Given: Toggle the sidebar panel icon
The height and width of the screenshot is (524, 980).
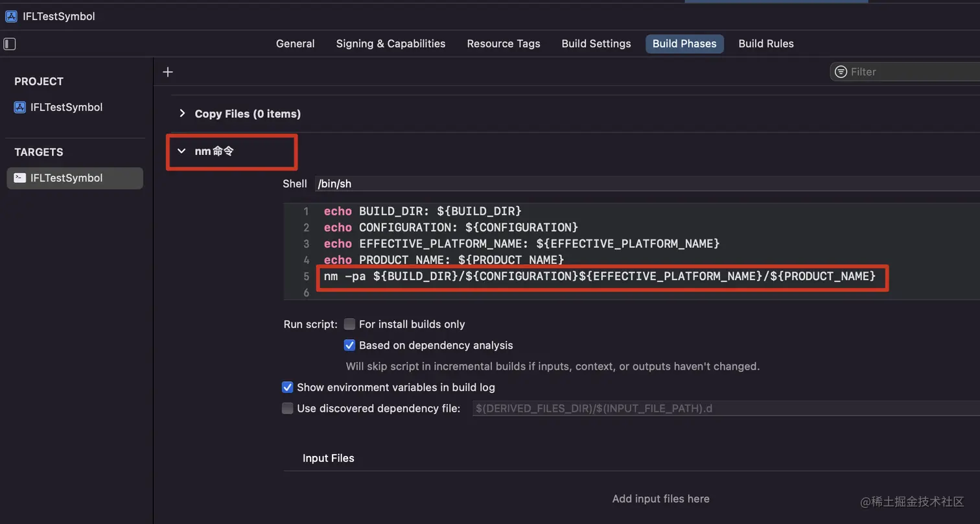Looking at the screenshot, I should click(x=10, y=43).
